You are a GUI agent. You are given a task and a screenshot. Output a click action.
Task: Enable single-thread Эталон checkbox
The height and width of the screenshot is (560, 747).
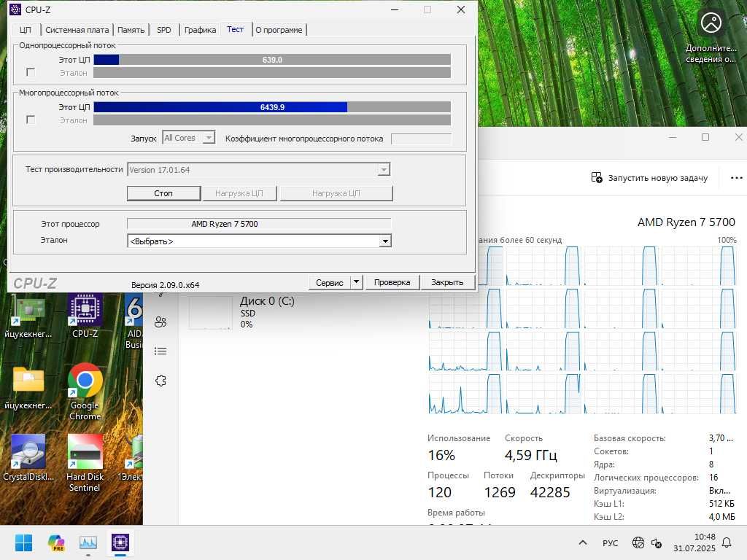click(x=31, y=72)
